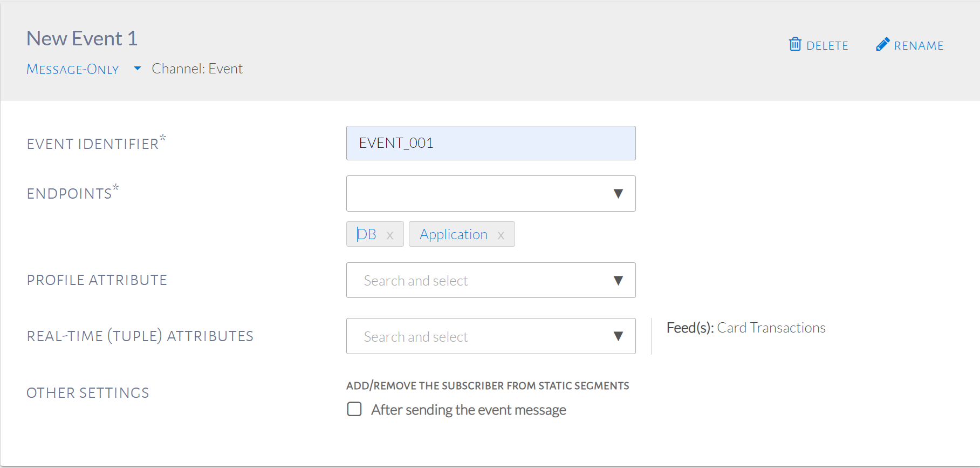Click the trash can Delete icon
The height and width of the screenshot is (468, 980).
point(795,44)
